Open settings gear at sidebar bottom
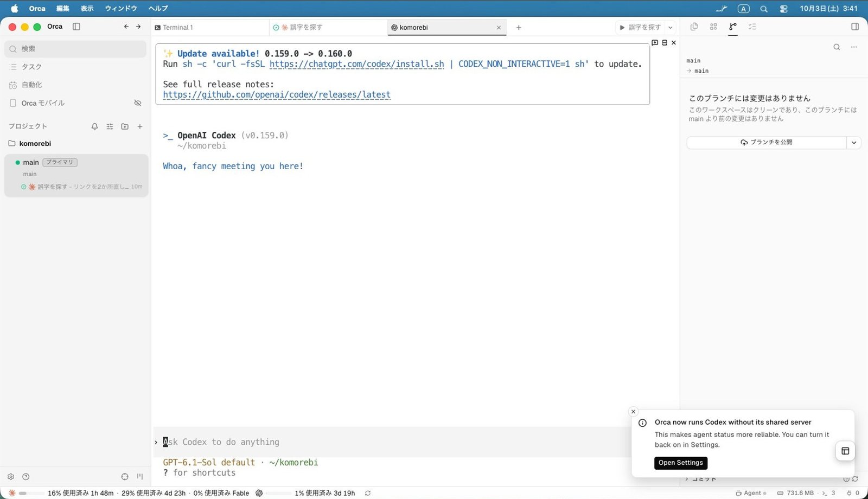Screen dimensions: 868x499 click(x=11, y=477)
